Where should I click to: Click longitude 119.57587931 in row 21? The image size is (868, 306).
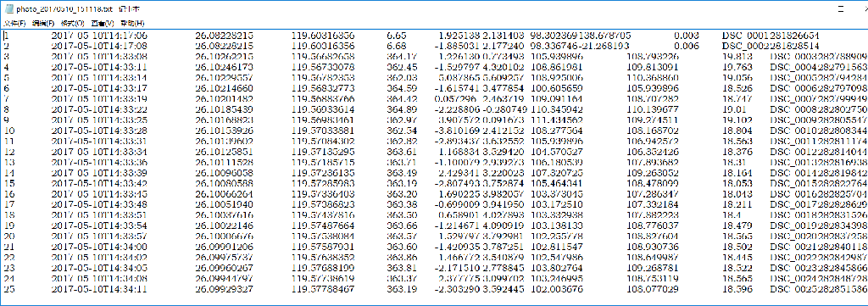[x=323, y=248]
